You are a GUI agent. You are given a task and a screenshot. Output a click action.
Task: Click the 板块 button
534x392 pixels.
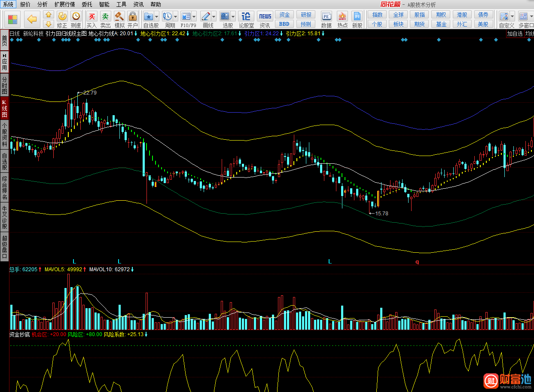[x=398, y=24]
